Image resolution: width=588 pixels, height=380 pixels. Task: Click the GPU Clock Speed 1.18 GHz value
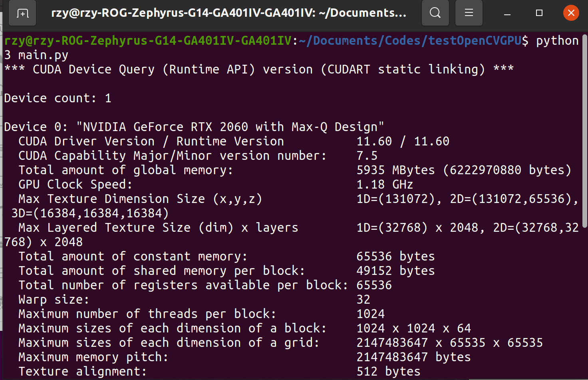pos(385,185)
